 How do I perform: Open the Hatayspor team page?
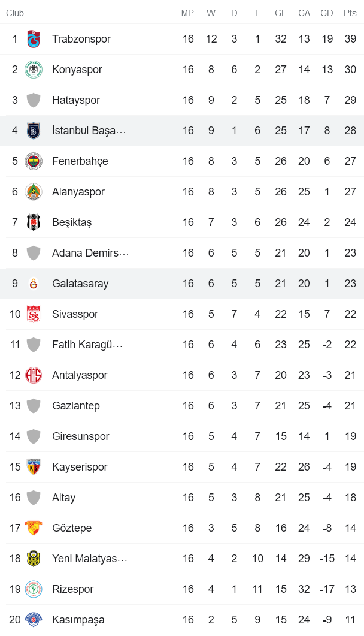pos(75,100)
